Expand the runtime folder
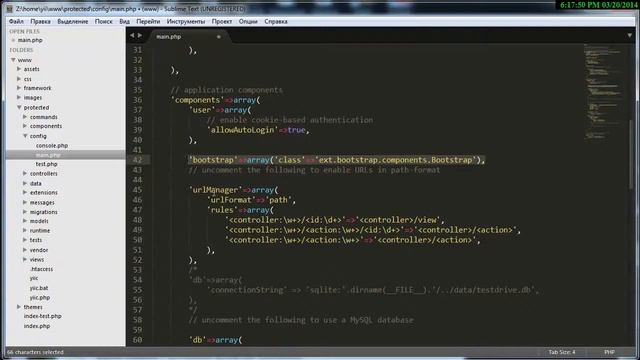The width and height of the screenshot is (640, 360). point(25,230)
